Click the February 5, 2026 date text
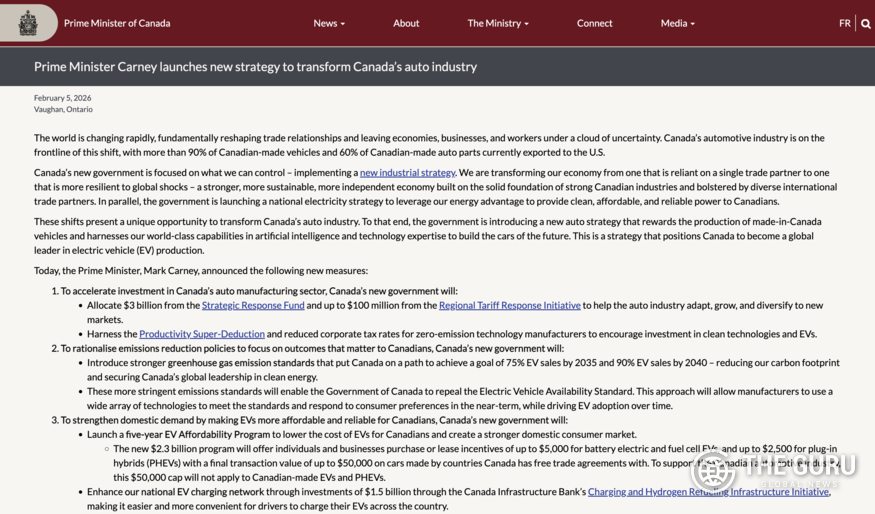Image resolution: width=875 pixels, height=514 pixels. tap(62, 98)
